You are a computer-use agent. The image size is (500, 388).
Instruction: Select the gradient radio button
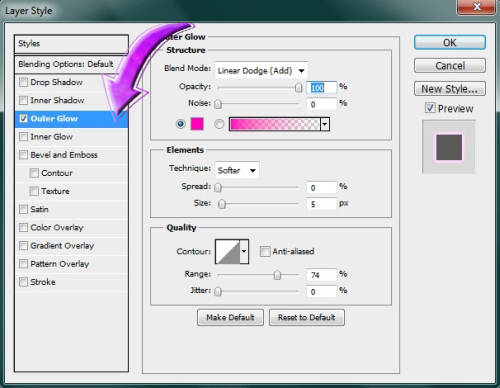[x=219, y=124]
